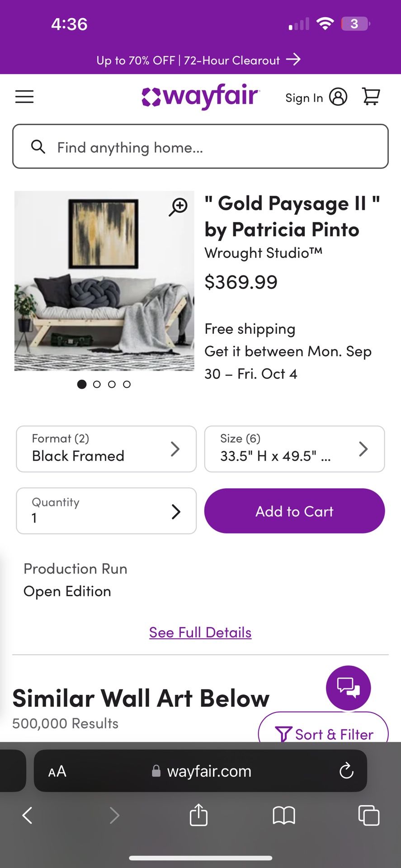Show all Safari tabs

click(x=368, y=815)
